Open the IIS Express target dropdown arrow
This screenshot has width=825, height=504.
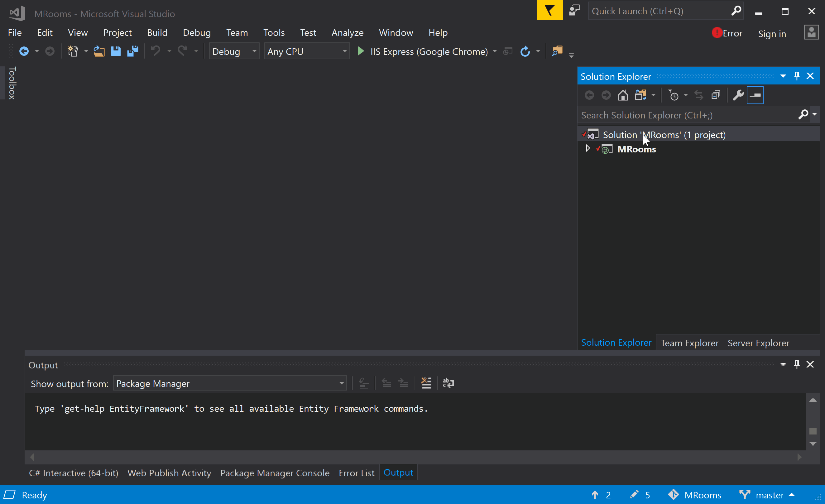[495, 51]
